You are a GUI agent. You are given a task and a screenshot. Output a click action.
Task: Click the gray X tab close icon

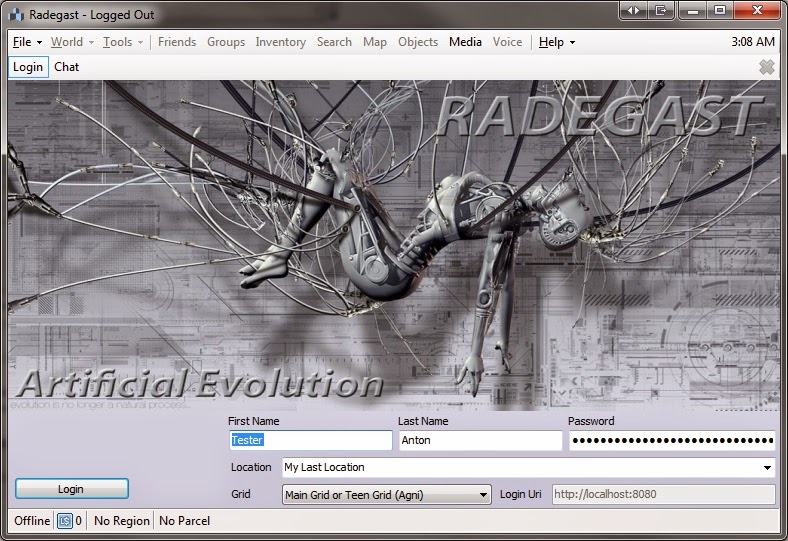(x=766, y=67)
